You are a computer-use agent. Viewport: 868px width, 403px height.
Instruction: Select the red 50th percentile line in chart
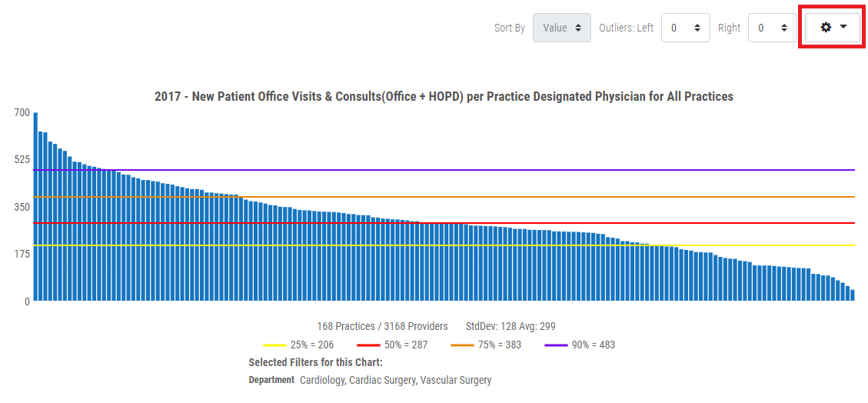538,223
